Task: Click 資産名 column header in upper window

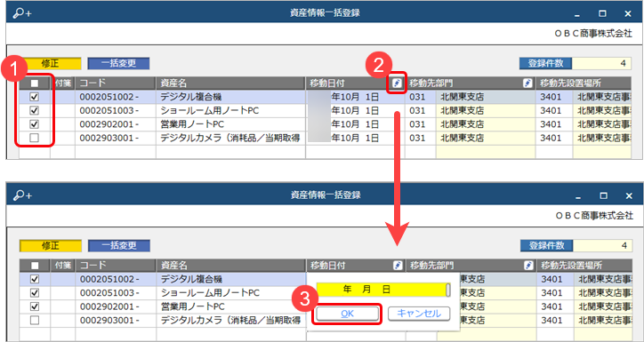Action: pos(230,84)
